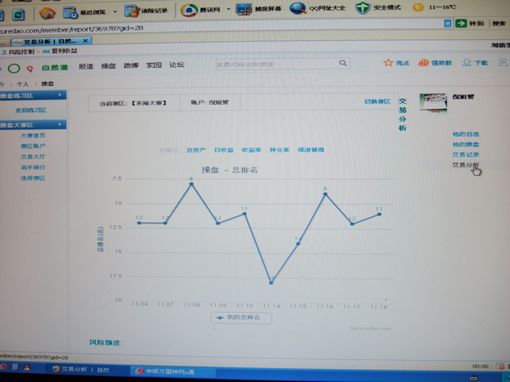This screenshot has width=510, height=382.
Task: Click the home icon in browser toolbar
Action: click(x=47, y=13)
